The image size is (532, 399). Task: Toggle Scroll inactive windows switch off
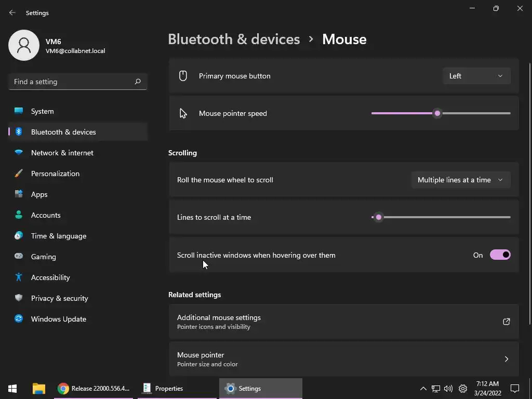click(x=500, y=255)
